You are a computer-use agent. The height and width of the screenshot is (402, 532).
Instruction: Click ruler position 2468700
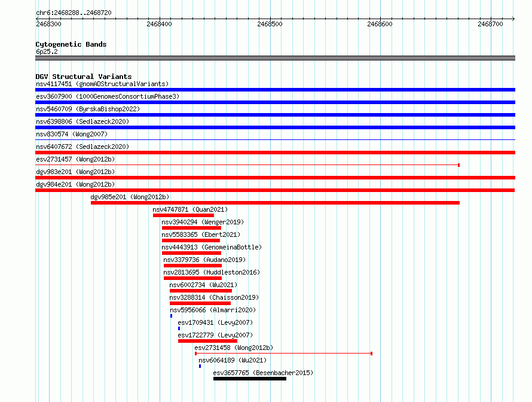pyautogui.click(x=490, y=24)
